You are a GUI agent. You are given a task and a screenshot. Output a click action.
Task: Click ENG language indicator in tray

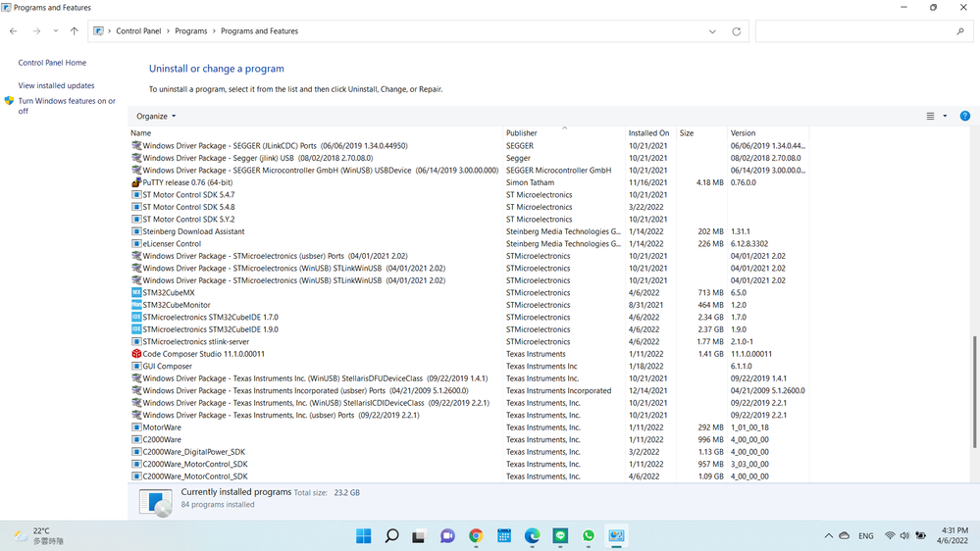(x=865, y=536)
